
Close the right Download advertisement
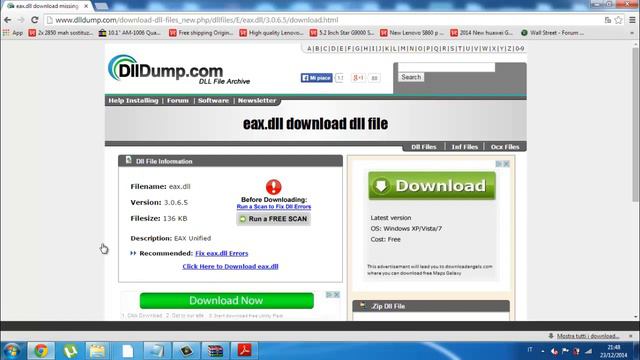(506, 164)
